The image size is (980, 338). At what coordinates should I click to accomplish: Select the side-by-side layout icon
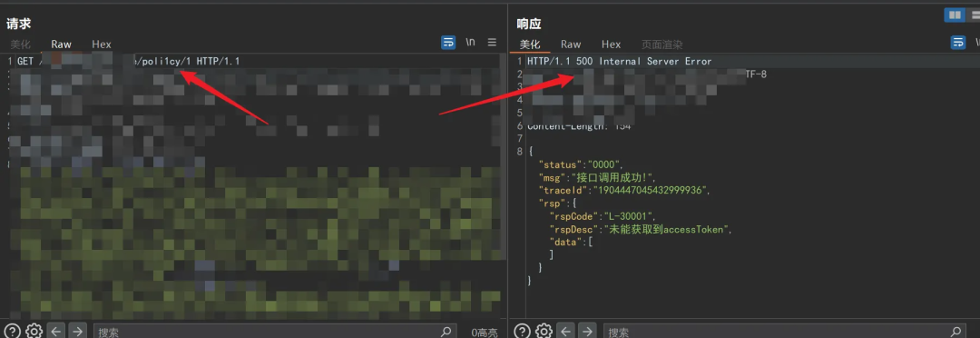[x=955, y=15]
